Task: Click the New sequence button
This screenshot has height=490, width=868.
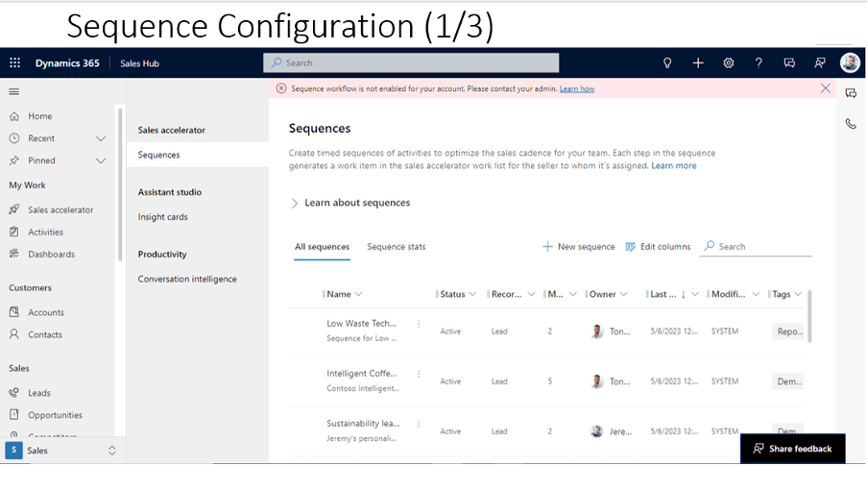Action: click(578, 247)
